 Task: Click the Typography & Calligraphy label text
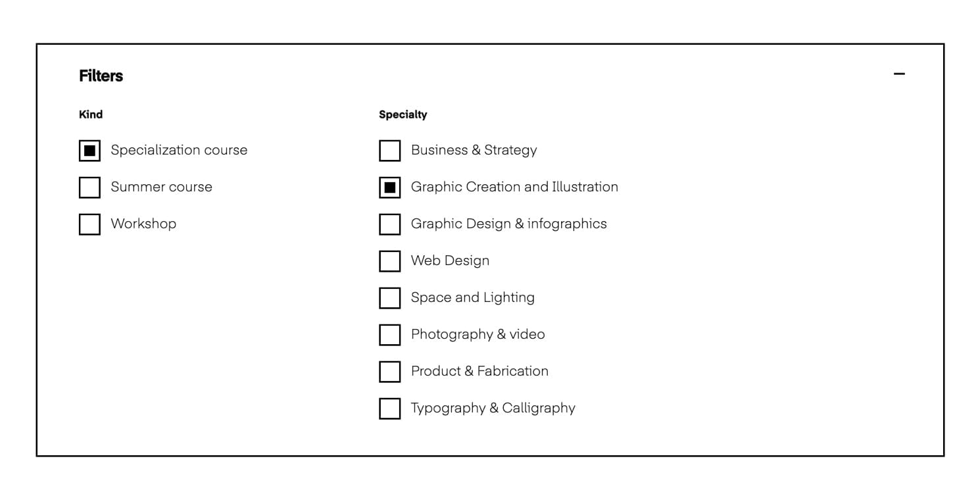(493, 408)
